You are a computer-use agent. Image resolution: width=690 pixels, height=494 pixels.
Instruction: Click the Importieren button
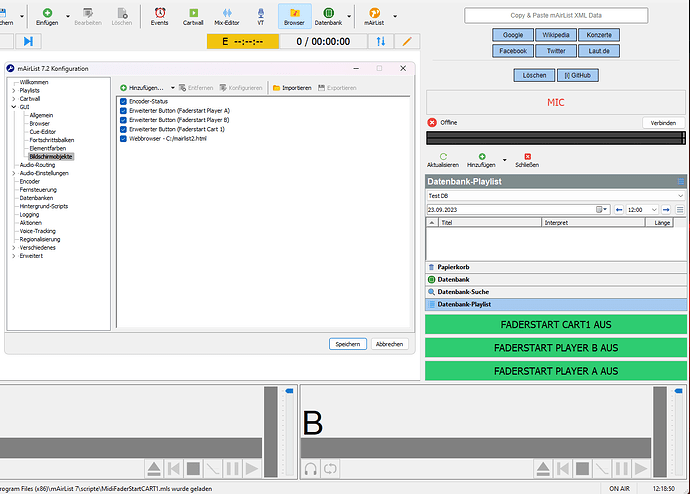coord(292,88)
